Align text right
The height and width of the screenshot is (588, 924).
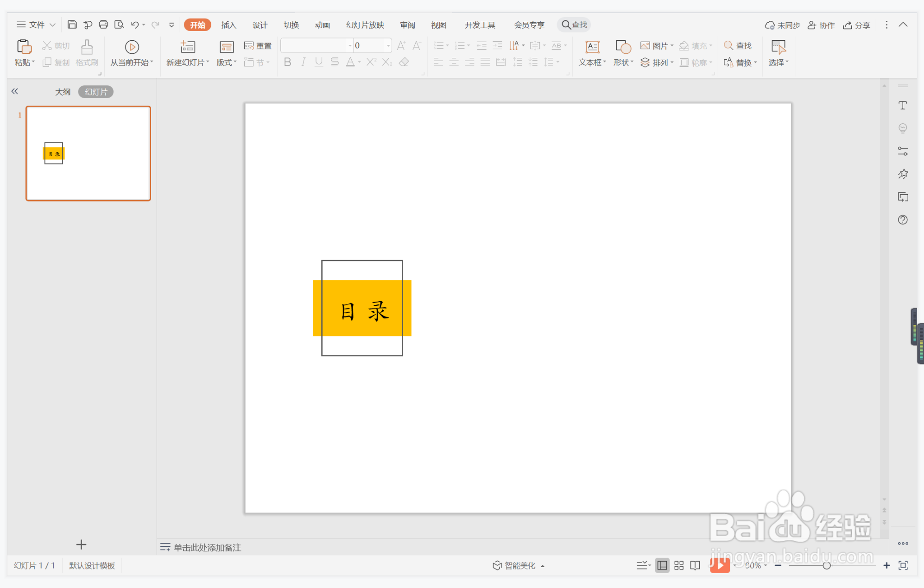[470, 62]
